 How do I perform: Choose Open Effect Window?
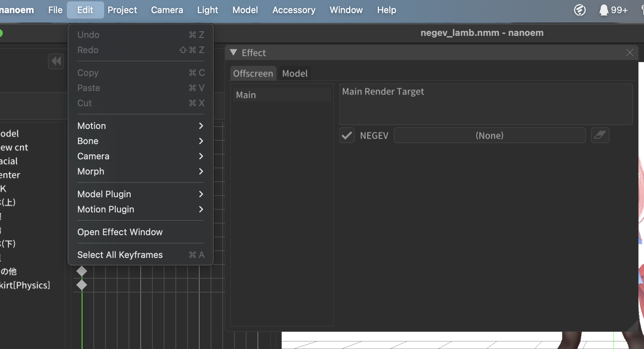pyautogui.click(x=120, y=232)
